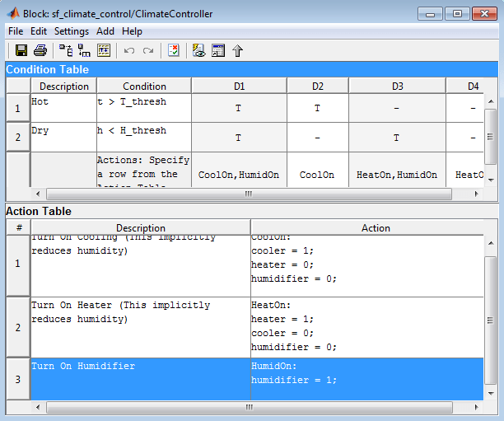Edit the 'h < H_thresh' condition cell

click(x=144, y=138)
